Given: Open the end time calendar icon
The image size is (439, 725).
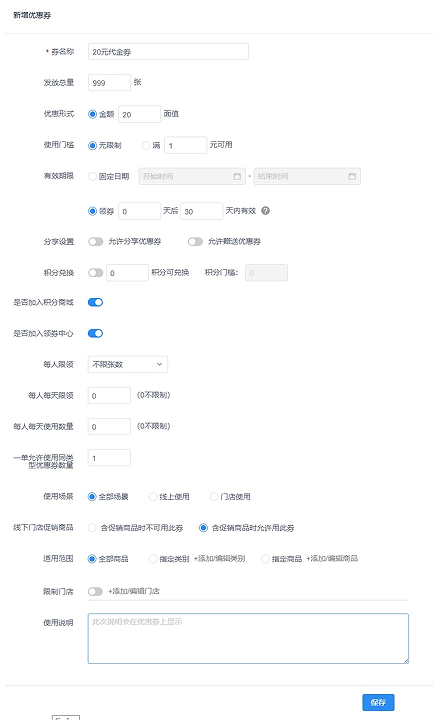Looking at the screenshot, I should tap(352, 176).
